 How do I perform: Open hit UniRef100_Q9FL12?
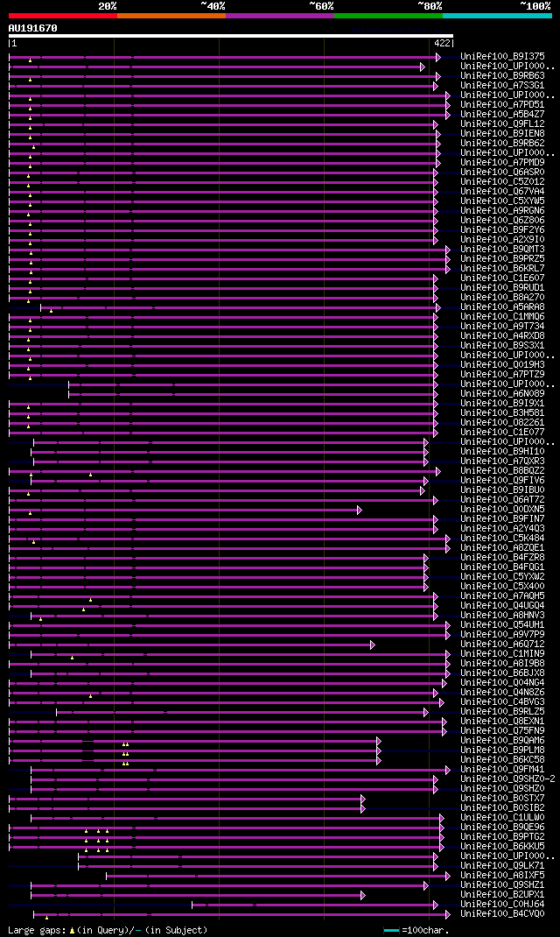(x=502, y=123)
